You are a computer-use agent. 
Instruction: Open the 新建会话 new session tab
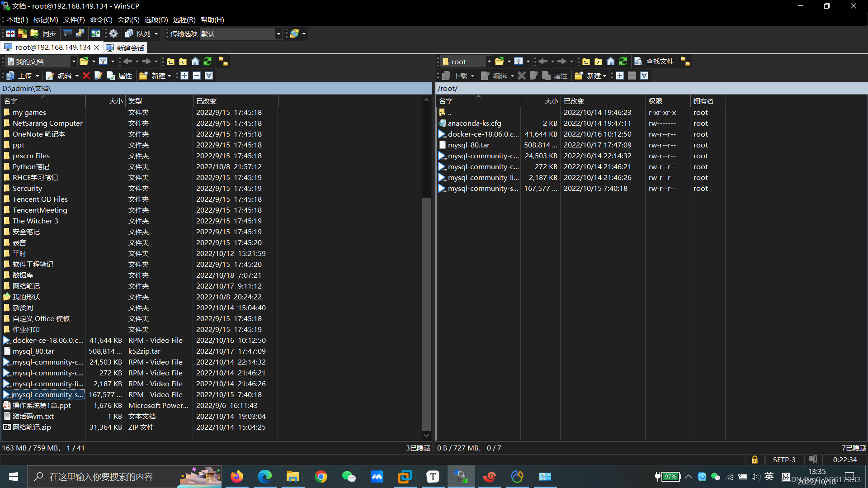[125, 48]
